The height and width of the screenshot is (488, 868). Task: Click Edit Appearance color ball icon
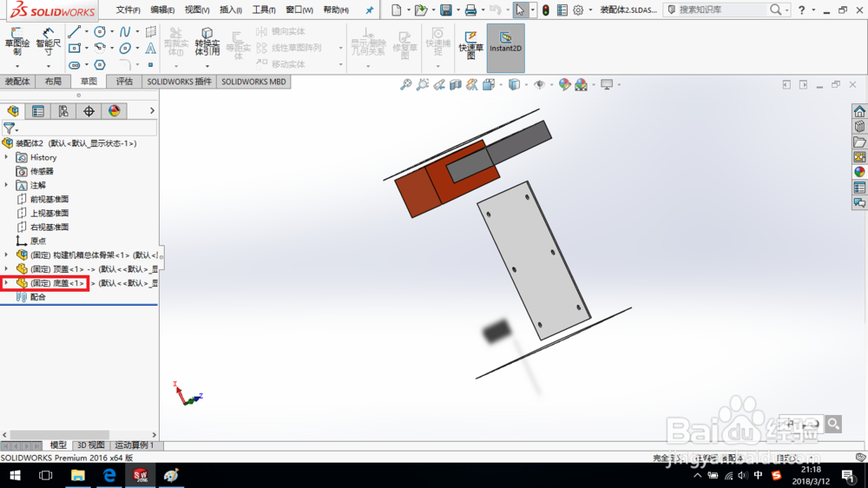point(564,84)
